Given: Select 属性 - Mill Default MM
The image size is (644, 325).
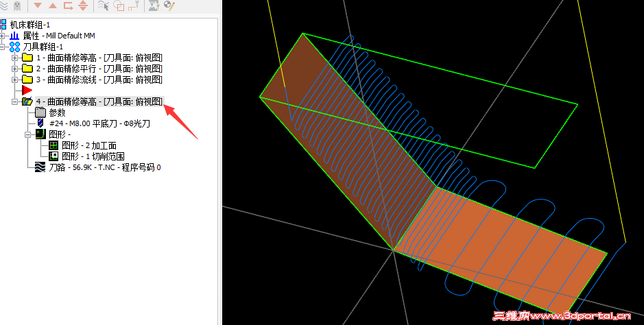Looking at the screenshot, I should pyautogui.click(x=59, y=36).
